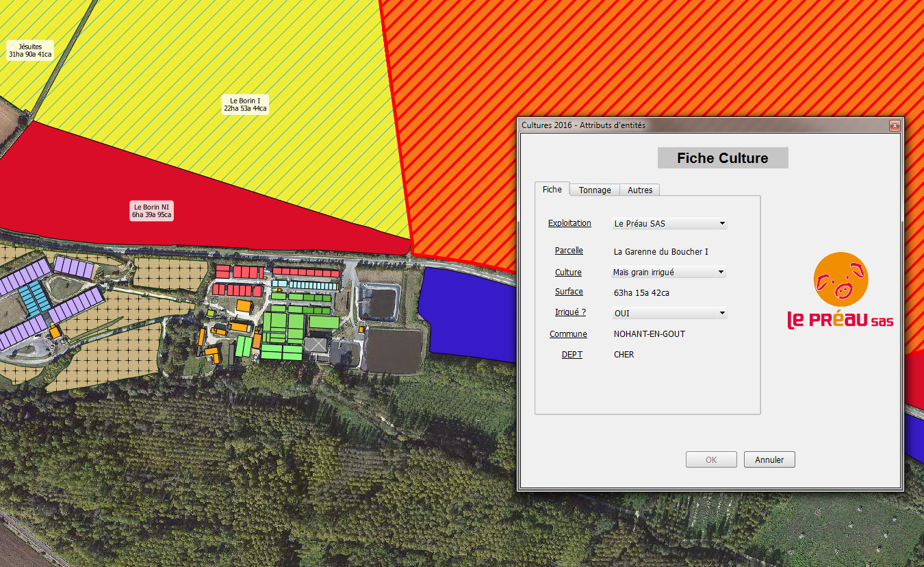Click the Fiche Culture heading
This screenshot has width=924, height=567.
[x=722, y=158]
